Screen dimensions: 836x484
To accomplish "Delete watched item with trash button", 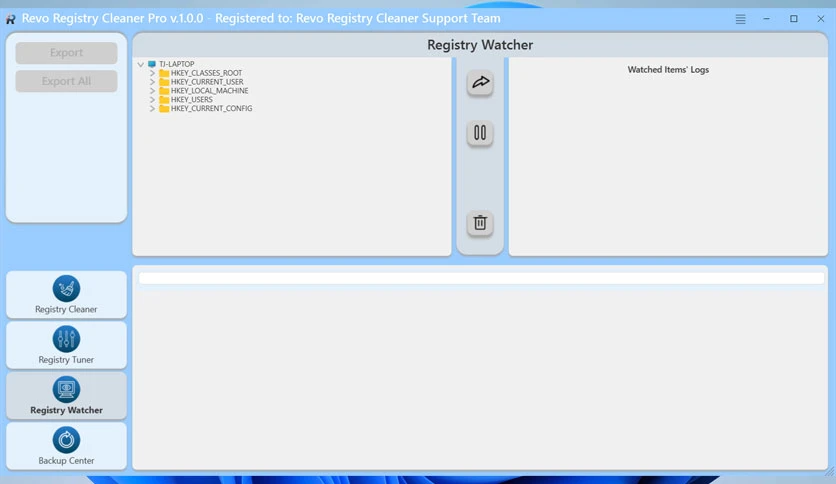I will (x=480, y=223).
